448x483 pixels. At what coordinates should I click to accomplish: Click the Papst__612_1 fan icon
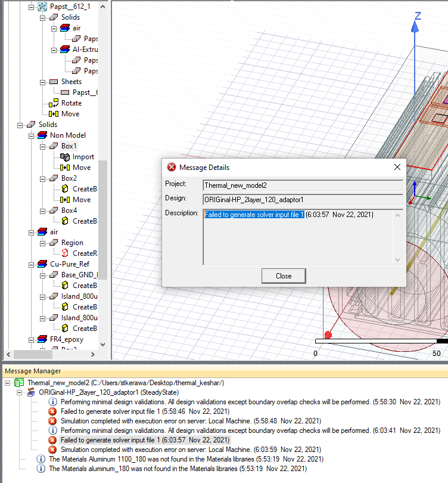point(42,7)
